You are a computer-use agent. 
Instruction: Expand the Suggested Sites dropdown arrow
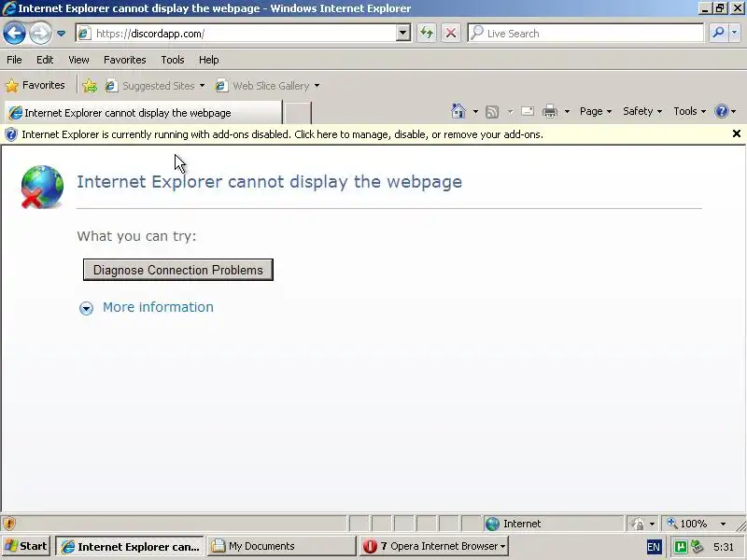202,86
